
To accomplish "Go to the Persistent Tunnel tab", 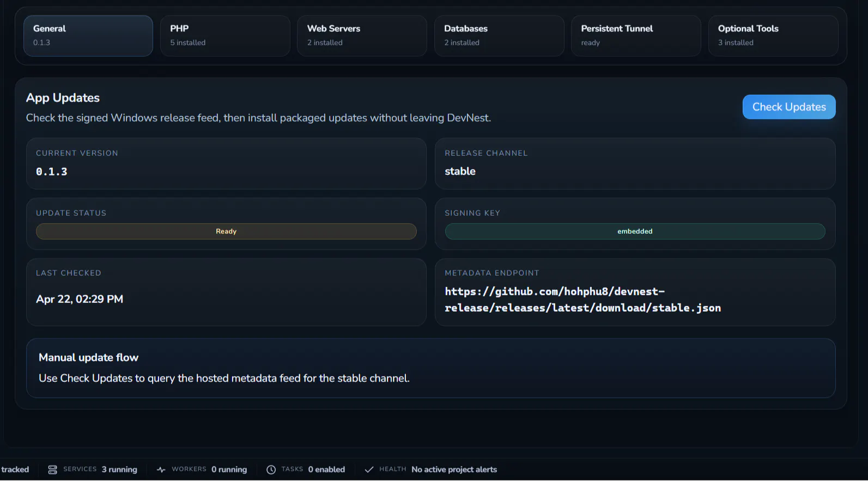I will tap(636, 35).
